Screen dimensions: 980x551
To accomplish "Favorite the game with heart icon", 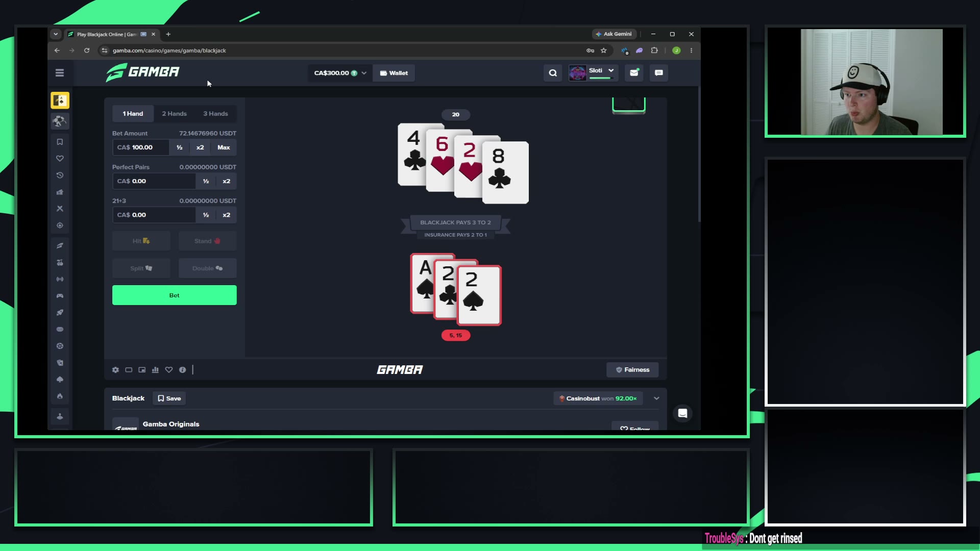I will [x=169, y=370].
